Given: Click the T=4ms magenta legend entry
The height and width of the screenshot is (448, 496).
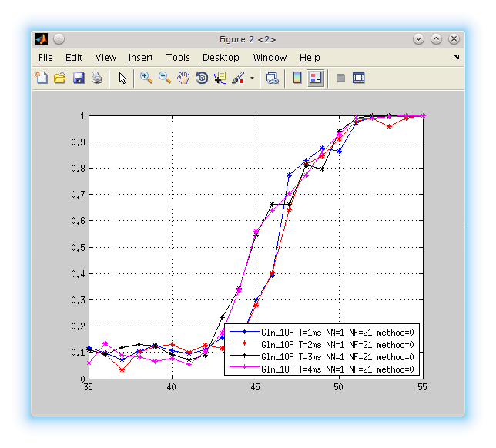Looking at the screenshot, I should 337,369.
